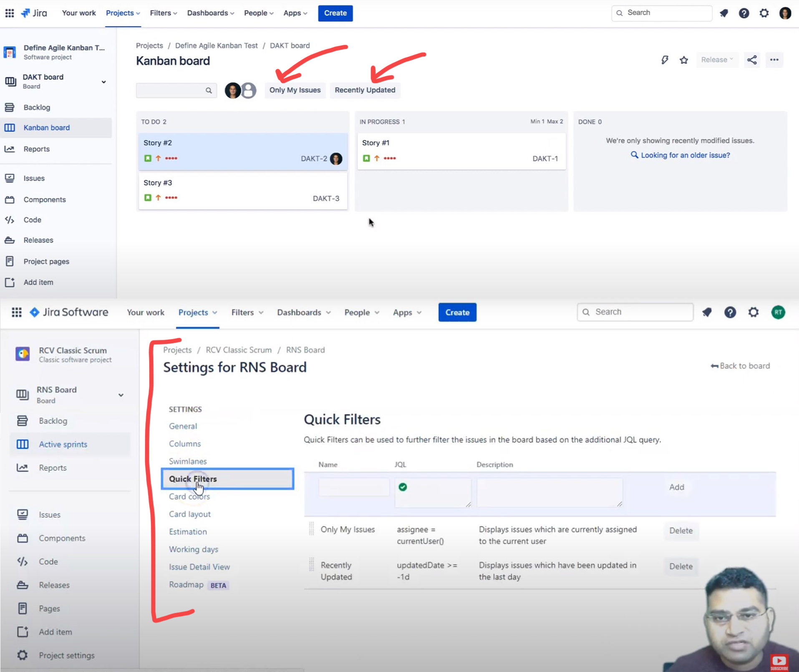Open Columns settings item
Screen dimensions: 799x672
185,444
